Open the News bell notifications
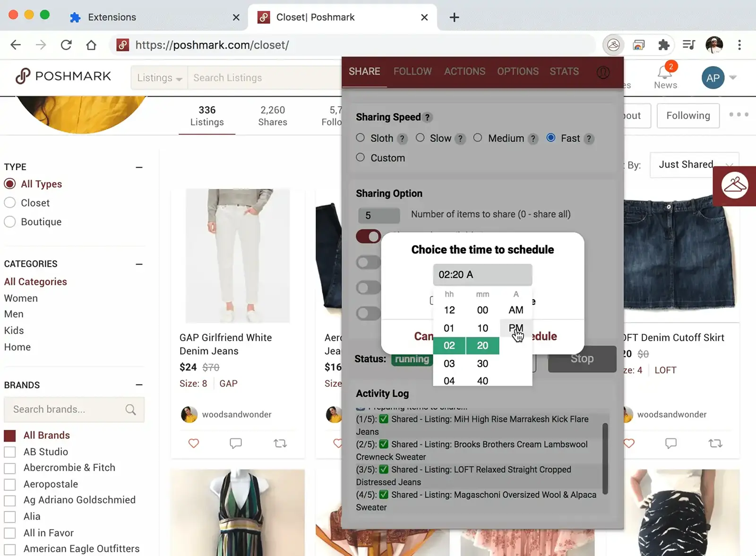 [665, 76]
